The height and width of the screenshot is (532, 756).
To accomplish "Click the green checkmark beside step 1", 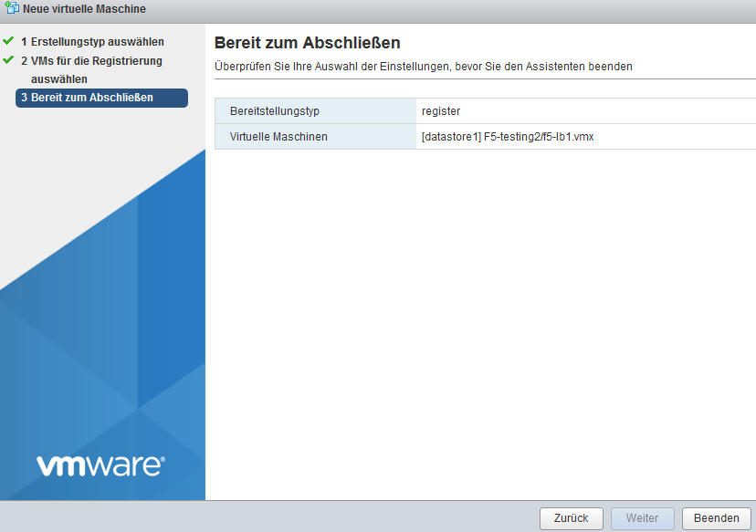I will click(x=8, y=41).
